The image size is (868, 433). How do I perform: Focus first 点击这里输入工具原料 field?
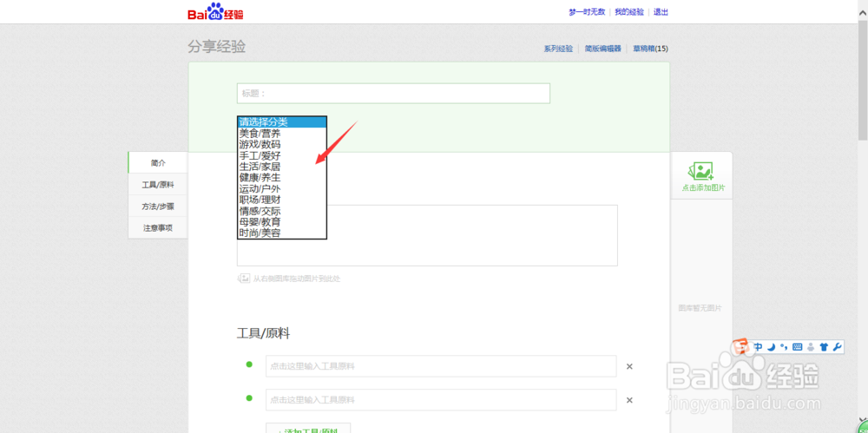[441, 366]
